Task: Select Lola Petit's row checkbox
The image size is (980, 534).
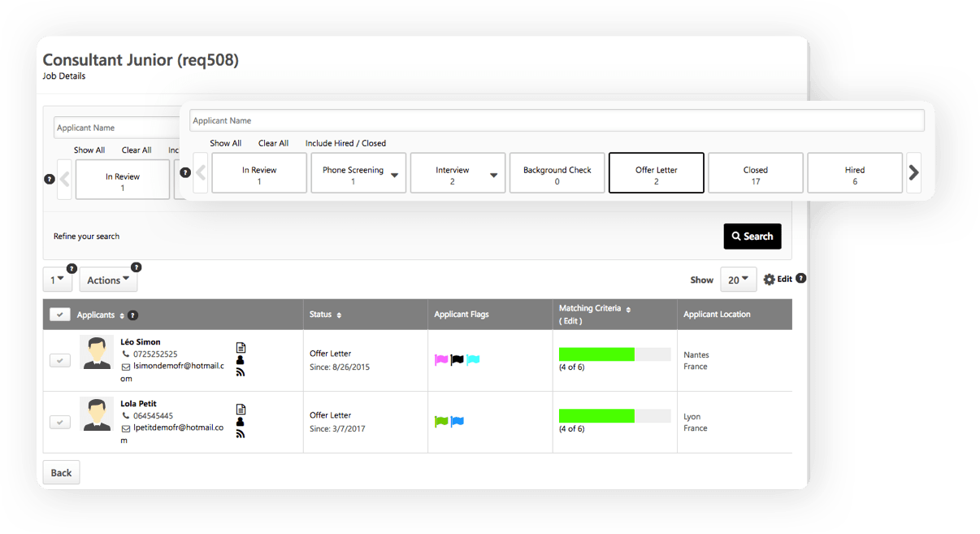Action: pyautogui.click(x=59, y=422)
